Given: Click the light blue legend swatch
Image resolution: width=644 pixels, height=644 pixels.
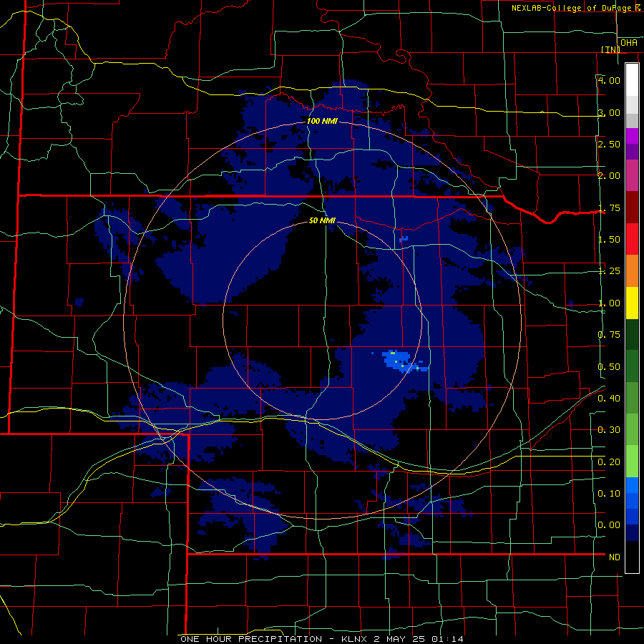Looking at the screenshot, I should (x=632, y=485).
